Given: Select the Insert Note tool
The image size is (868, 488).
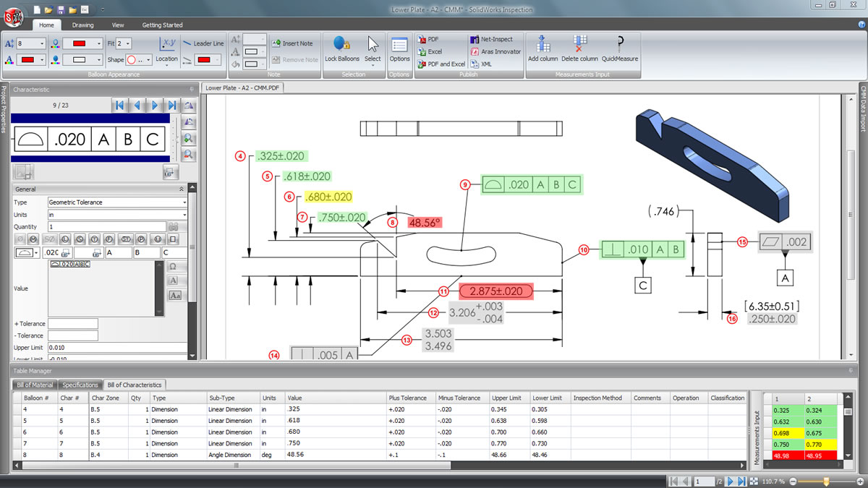Looking at the screenshot, I should click(x=294, y=42).
